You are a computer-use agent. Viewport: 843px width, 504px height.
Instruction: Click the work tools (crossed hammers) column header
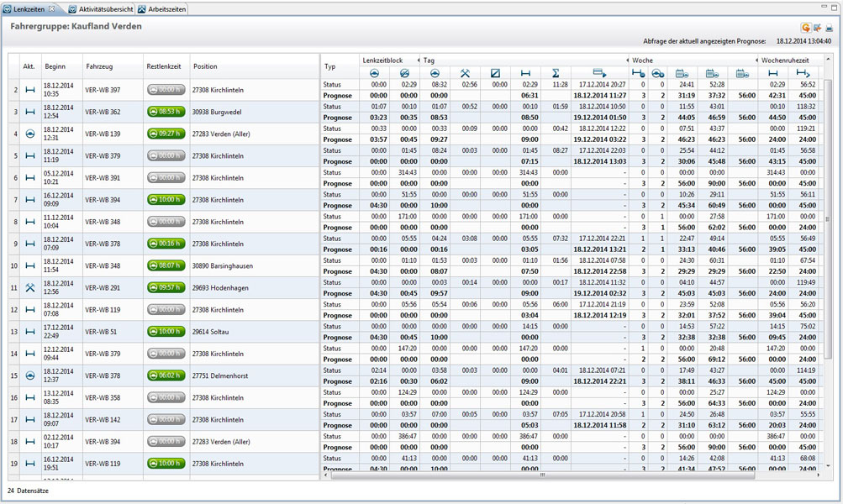click(x=465, y=73)
